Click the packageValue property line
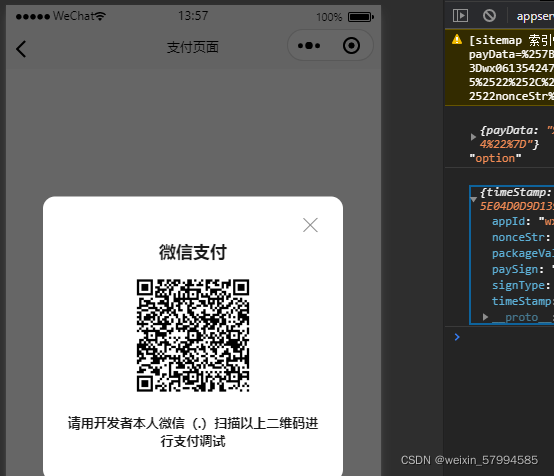The image size is (554, 476). (x=523, y=253)
